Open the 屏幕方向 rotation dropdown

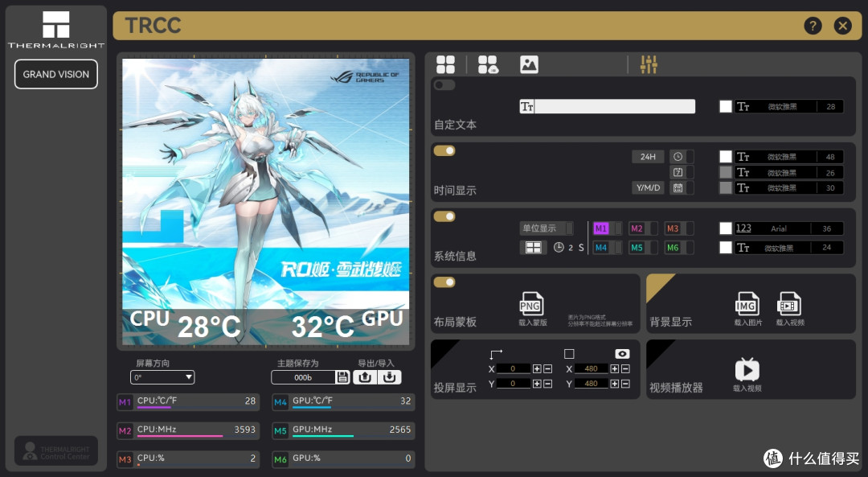pyautogui.click(x=162, y=377)
